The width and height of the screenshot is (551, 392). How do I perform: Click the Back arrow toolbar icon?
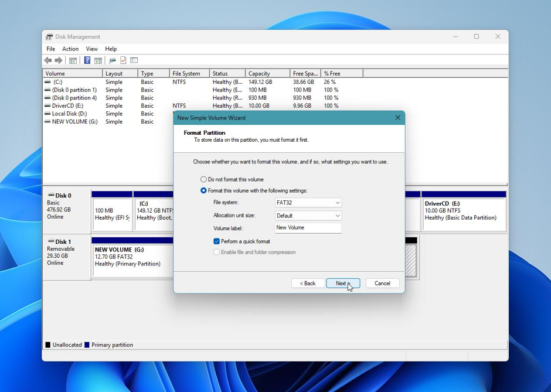[48, 60]
